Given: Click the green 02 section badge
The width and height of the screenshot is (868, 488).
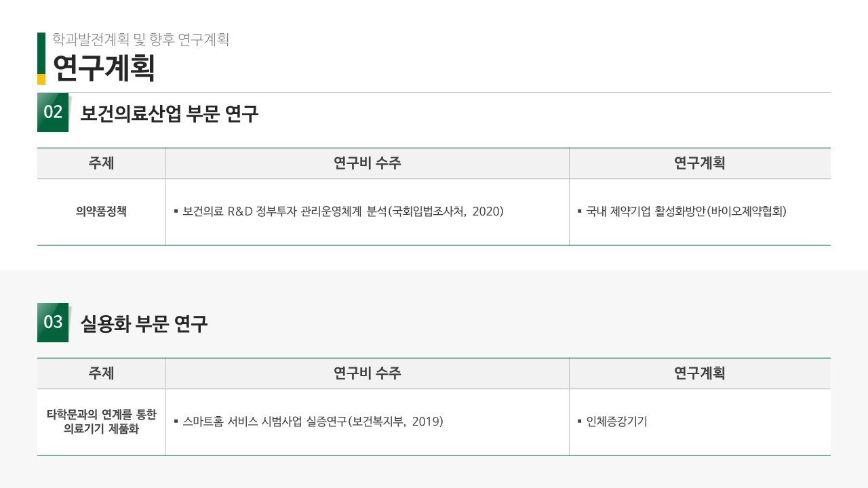Looking at the screenshot, I should (x=53, y=113).
